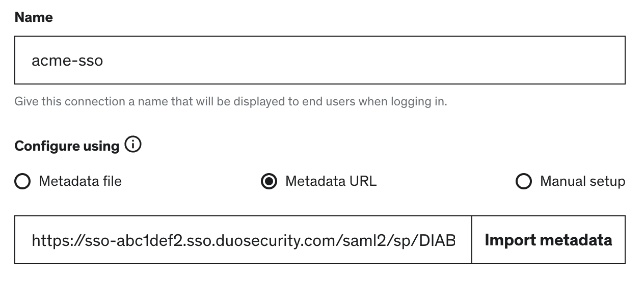Place cursor after "DIAB" in the URL field

tap(456, 240)
